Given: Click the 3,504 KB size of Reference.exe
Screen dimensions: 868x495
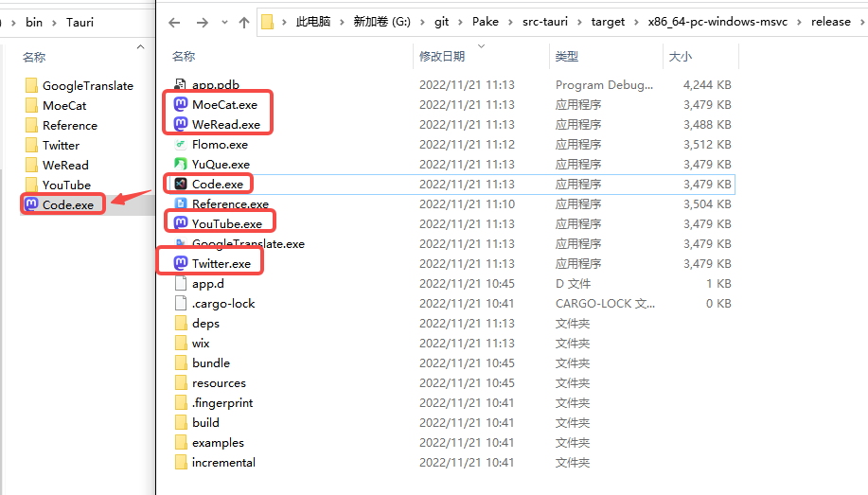Looking at the screenshot, I should (x=707, y=204).
